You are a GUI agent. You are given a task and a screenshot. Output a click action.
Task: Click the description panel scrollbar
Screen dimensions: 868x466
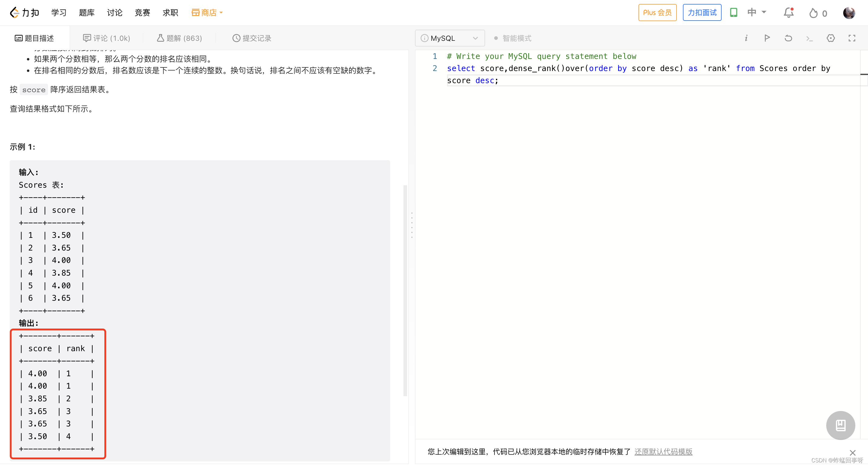coord(405,290)
